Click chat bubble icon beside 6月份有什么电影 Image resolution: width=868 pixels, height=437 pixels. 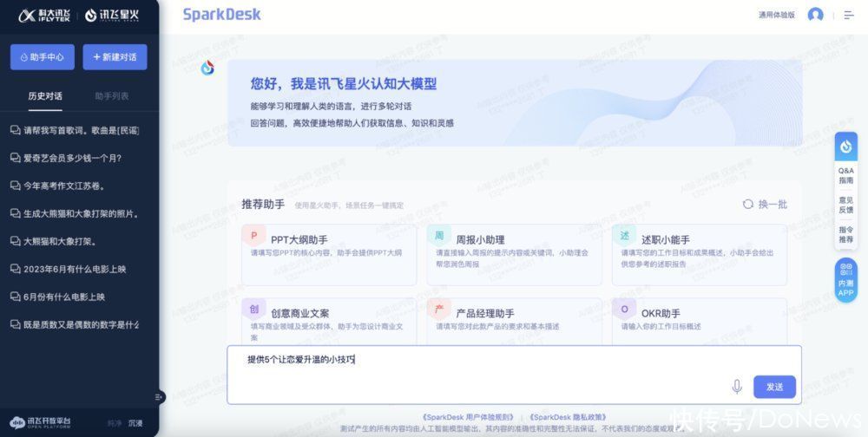click(15, 297)
